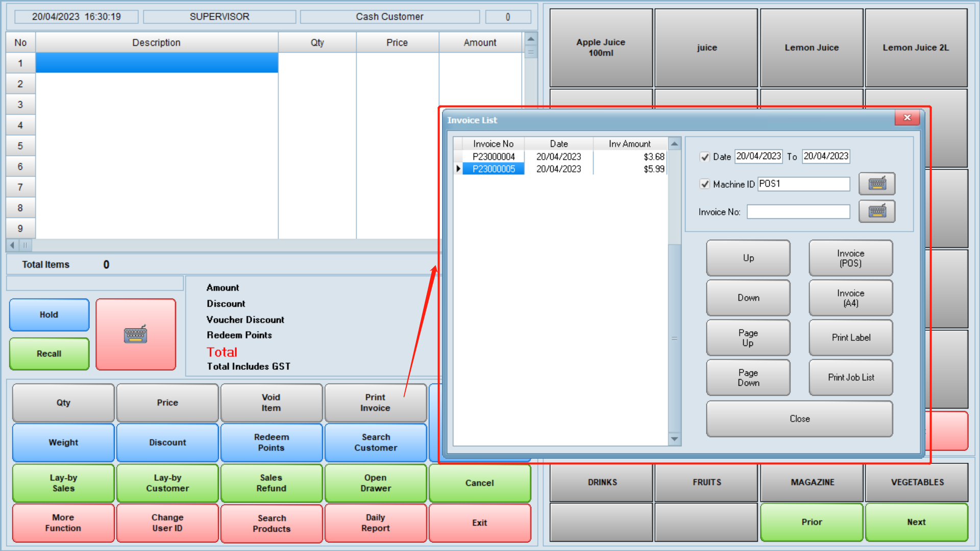Run the Daily Report

click(375, 522)
